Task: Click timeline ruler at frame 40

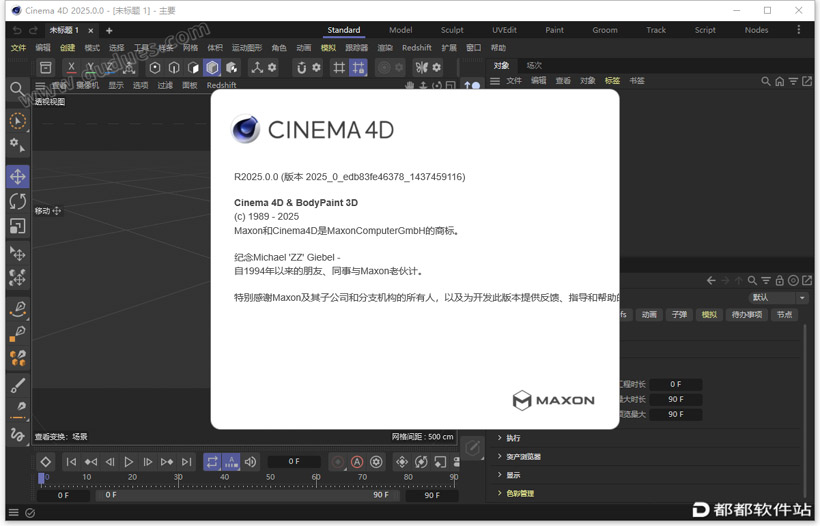Action: (224, 477)
